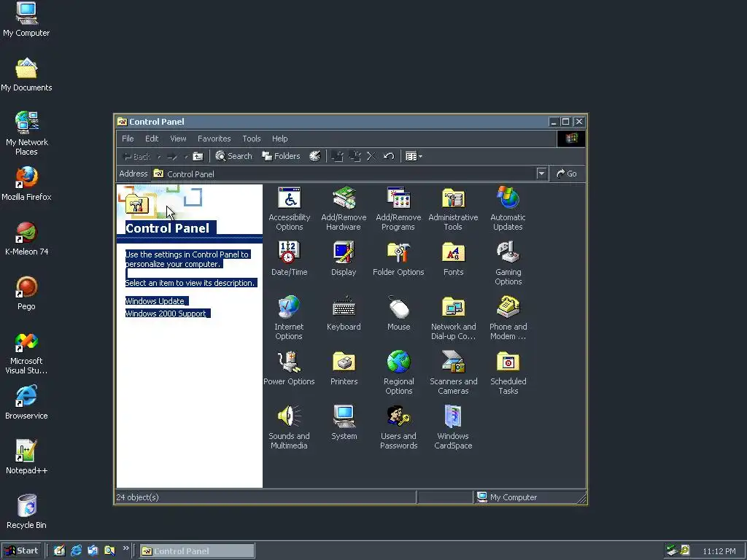Click the Search toolbar button
The height and width of the screenshot is (560, 747).
click(233, 156)
